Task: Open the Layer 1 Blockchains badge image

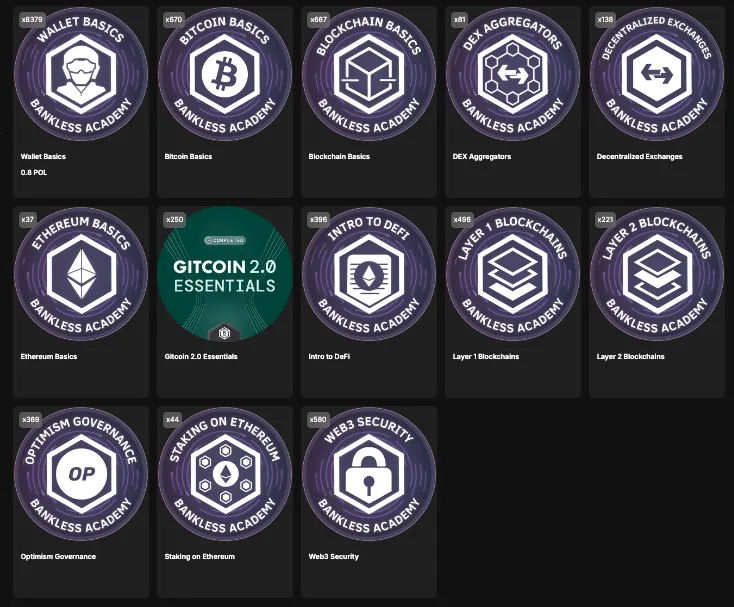Action: point(513,274)
